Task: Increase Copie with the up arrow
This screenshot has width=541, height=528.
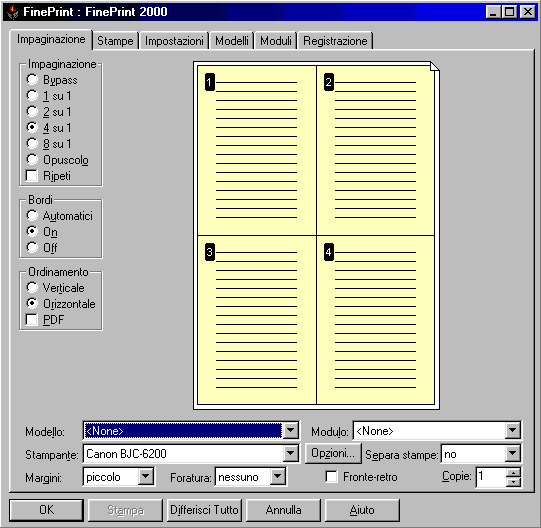Action: (x=514, y=473)
